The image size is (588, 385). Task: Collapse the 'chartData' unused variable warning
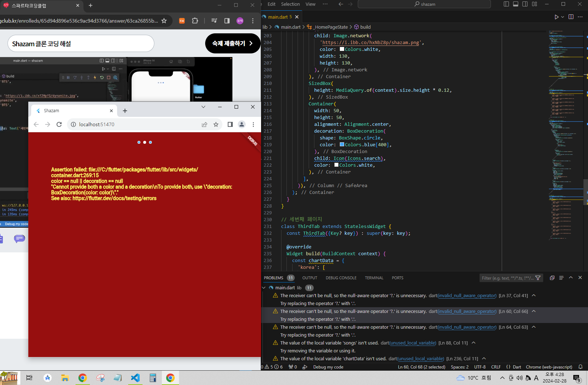(484, 358)
